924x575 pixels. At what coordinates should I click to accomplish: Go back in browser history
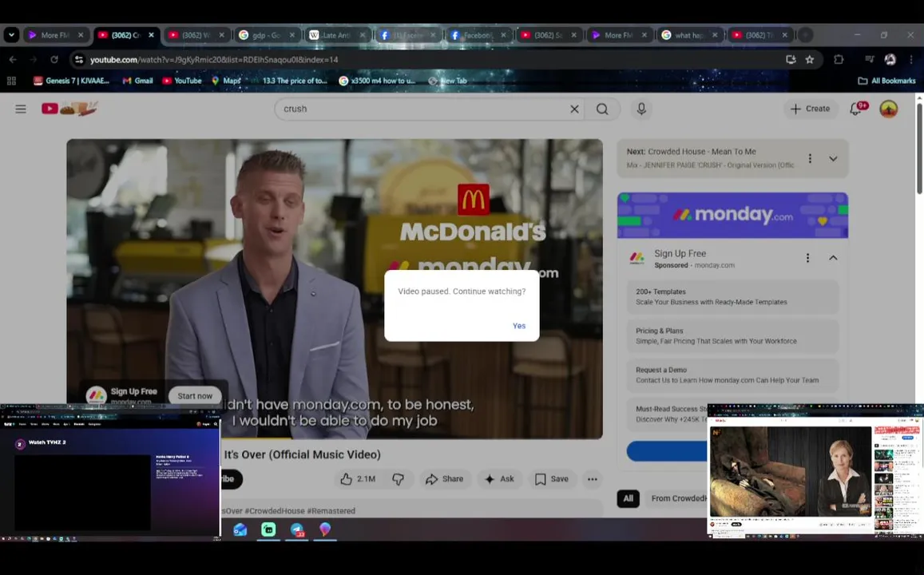click(x=13, y=60)
